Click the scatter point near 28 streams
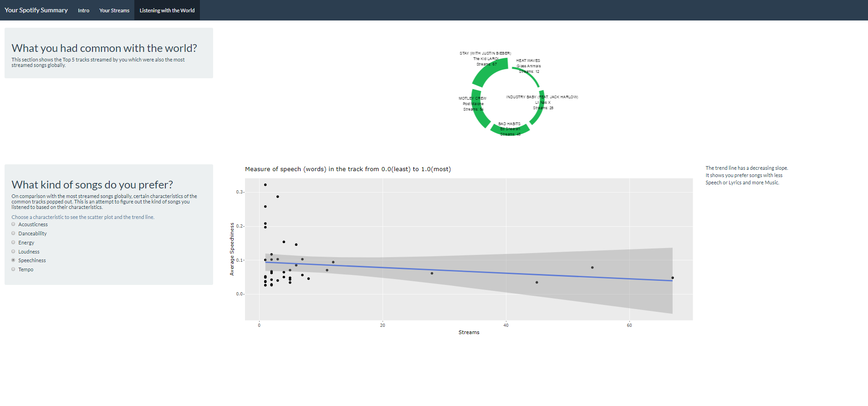Screen dimensions: 868x406 pos(432,273)
